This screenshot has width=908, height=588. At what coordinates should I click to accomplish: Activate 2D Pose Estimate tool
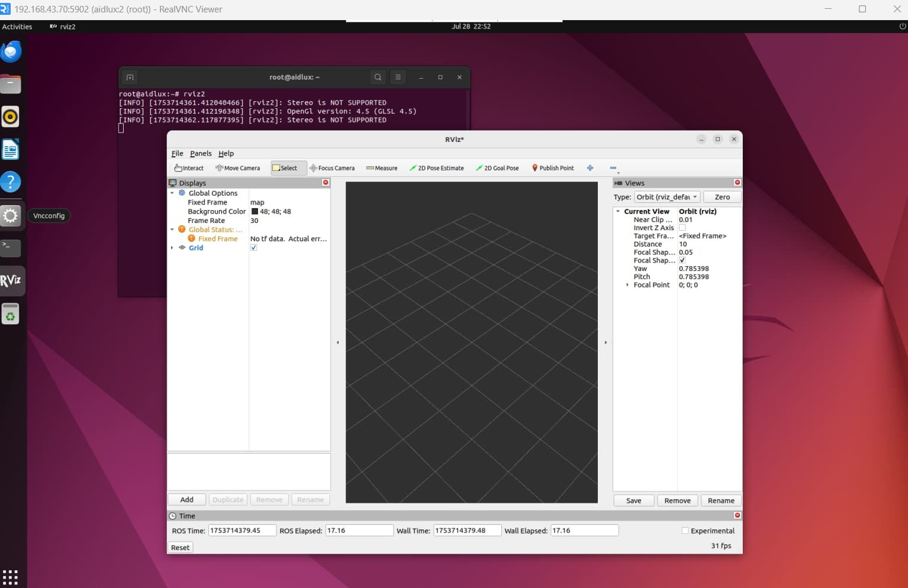(x=437, y=168)
